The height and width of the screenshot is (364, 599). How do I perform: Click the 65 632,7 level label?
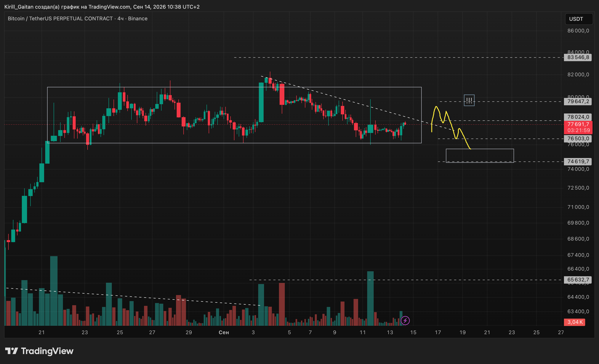[x=578, y=280]
